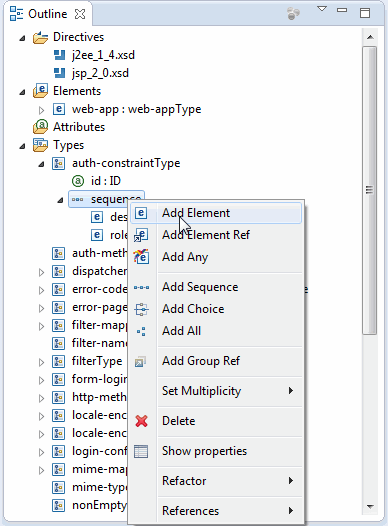Click the Elements folder icon
Image resolution: width=388 pixels, height=526 pixels.
[40, 91]
